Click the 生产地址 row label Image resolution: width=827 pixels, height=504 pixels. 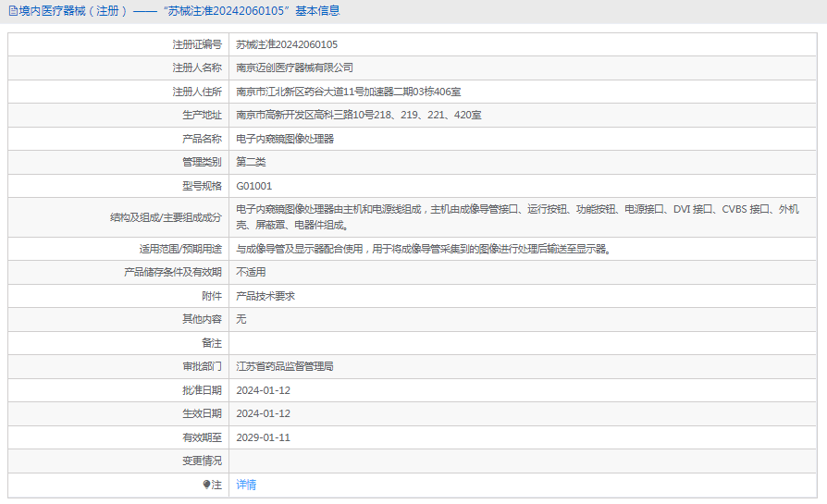tap(202, 115)
